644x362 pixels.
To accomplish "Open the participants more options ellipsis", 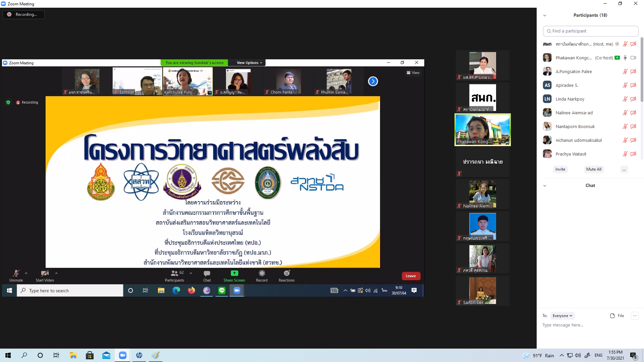I will point(624,170).
